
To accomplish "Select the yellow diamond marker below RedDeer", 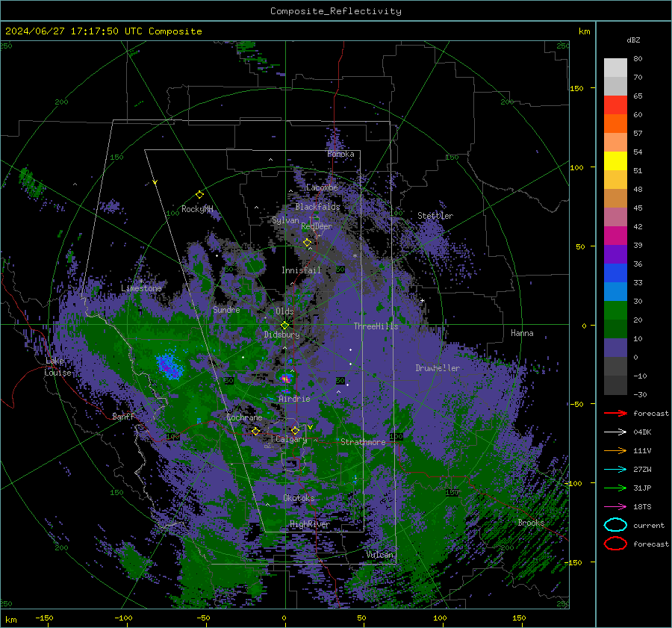I will click(x=307, y=243).
